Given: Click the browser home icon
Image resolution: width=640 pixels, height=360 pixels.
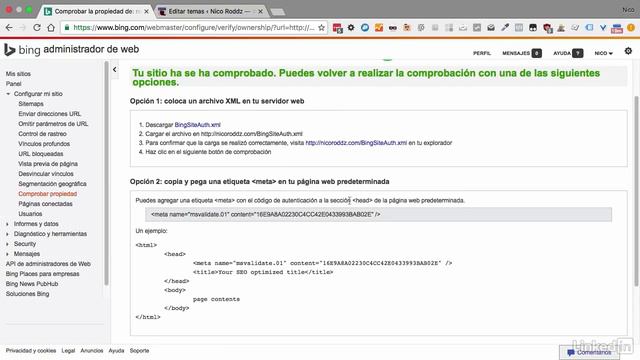Looking at the screenshot, I should pos(51,28).
